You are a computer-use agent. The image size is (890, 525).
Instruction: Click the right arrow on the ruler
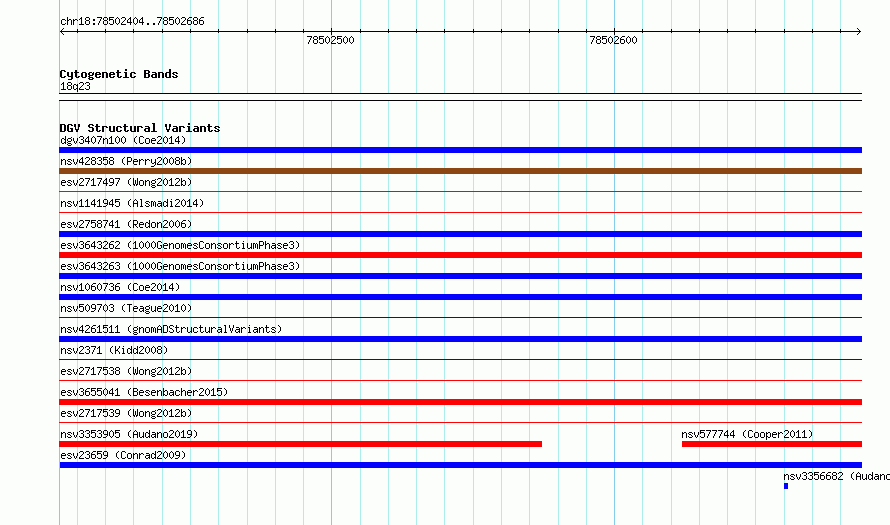(858, 32)
